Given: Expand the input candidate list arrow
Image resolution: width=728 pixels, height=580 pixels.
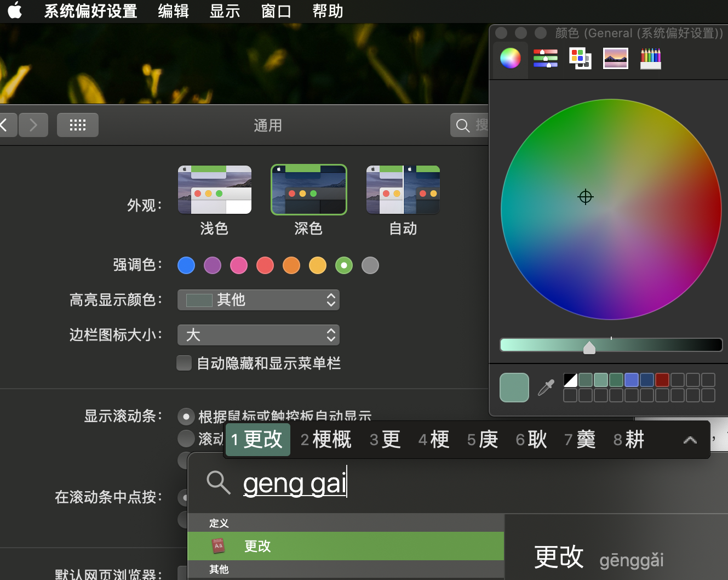Looking at the screenshot, I should point(690,440).
